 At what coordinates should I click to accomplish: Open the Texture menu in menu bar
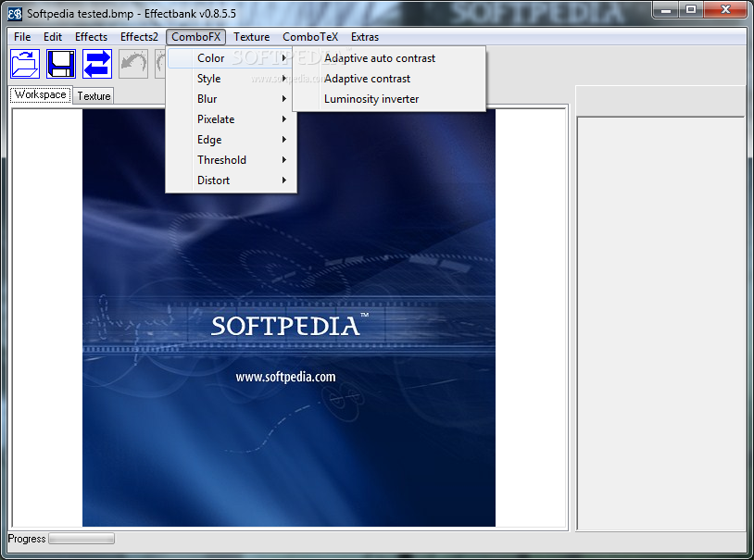click(252, 37)
